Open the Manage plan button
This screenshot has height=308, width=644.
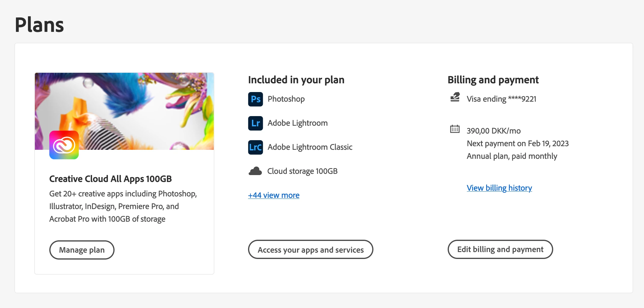82,250
